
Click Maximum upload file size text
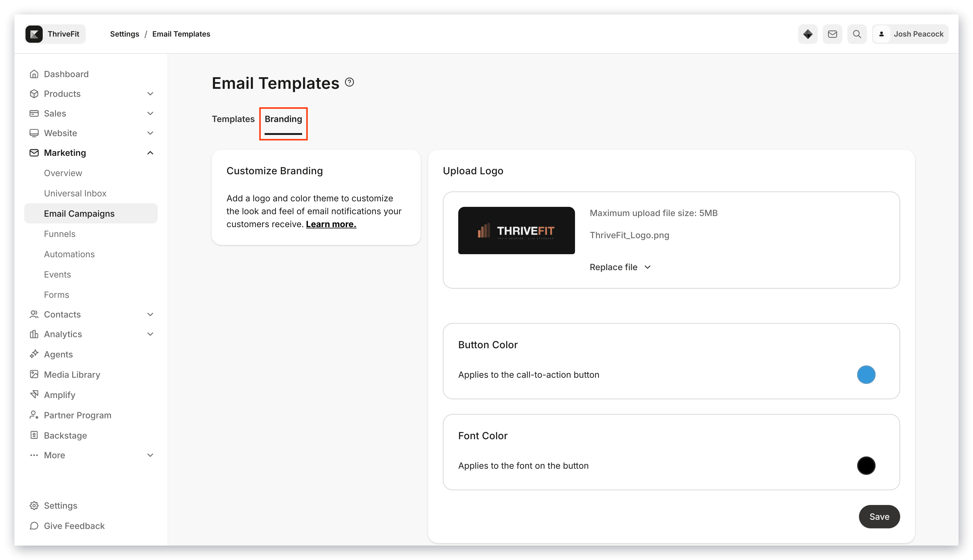point(653,213)
